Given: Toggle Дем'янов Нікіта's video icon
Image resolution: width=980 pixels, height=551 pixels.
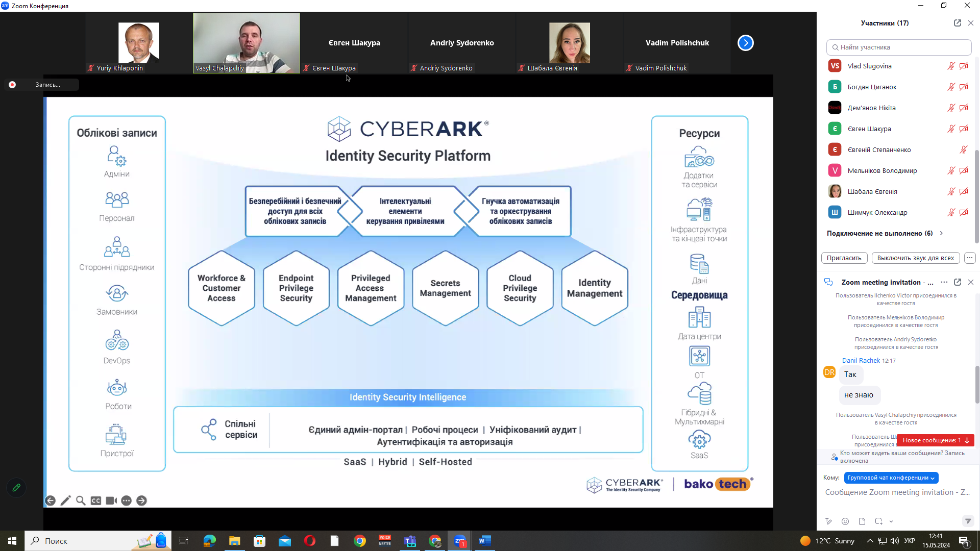Looking at the screenshot, I should 964,108.
